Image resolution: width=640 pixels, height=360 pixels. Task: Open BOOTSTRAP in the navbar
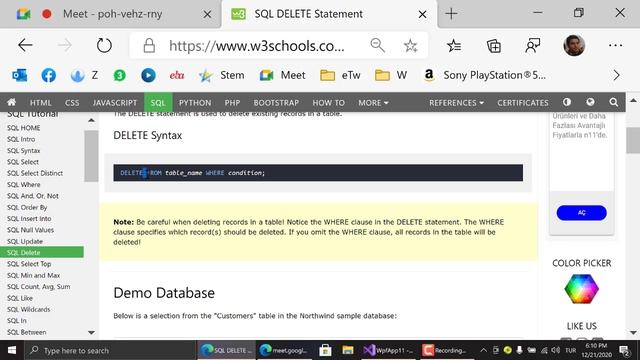(x=276, y=103)
